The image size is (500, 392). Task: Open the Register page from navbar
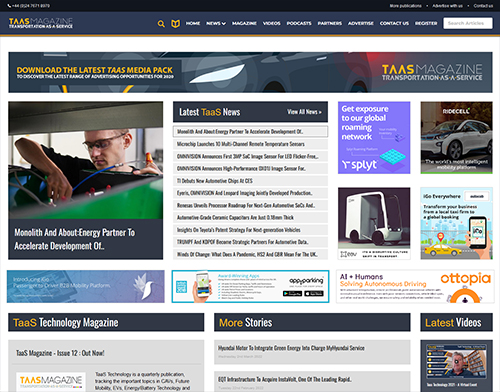[426, 23]
